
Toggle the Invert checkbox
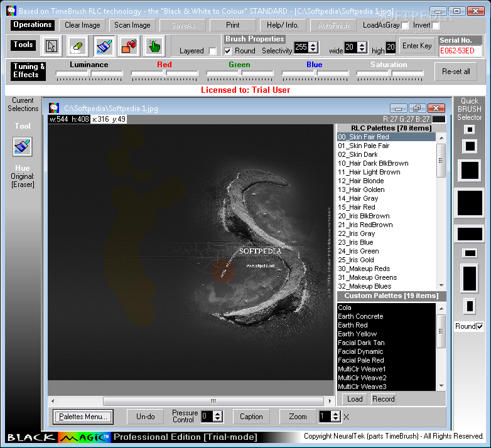point(436,25)
